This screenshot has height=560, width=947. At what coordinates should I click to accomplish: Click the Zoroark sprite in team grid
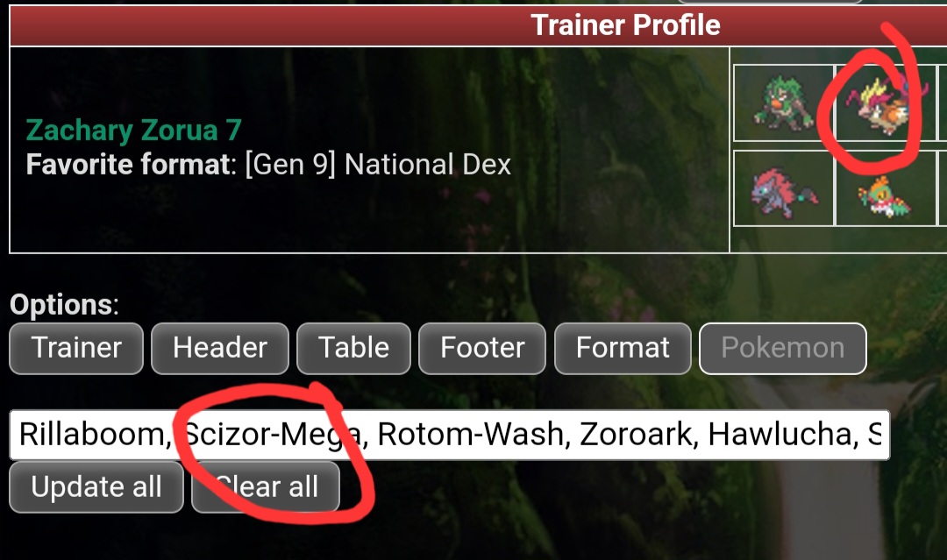pos(783,191)
